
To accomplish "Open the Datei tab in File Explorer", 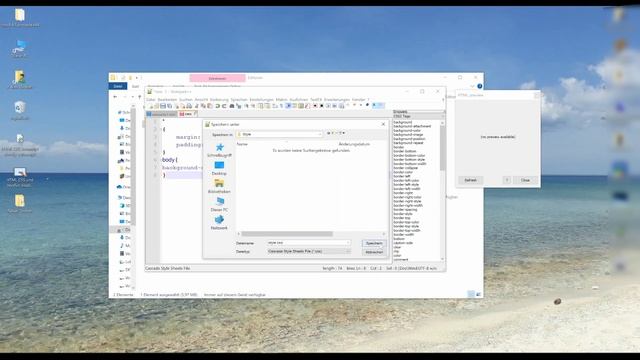I will (x=118, y=86).
